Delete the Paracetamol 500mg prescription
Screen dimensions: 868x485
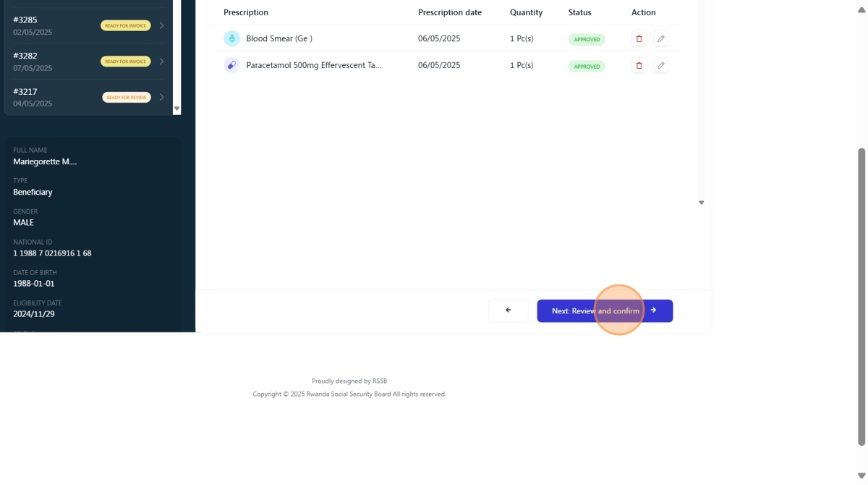[x=639, y=65]
